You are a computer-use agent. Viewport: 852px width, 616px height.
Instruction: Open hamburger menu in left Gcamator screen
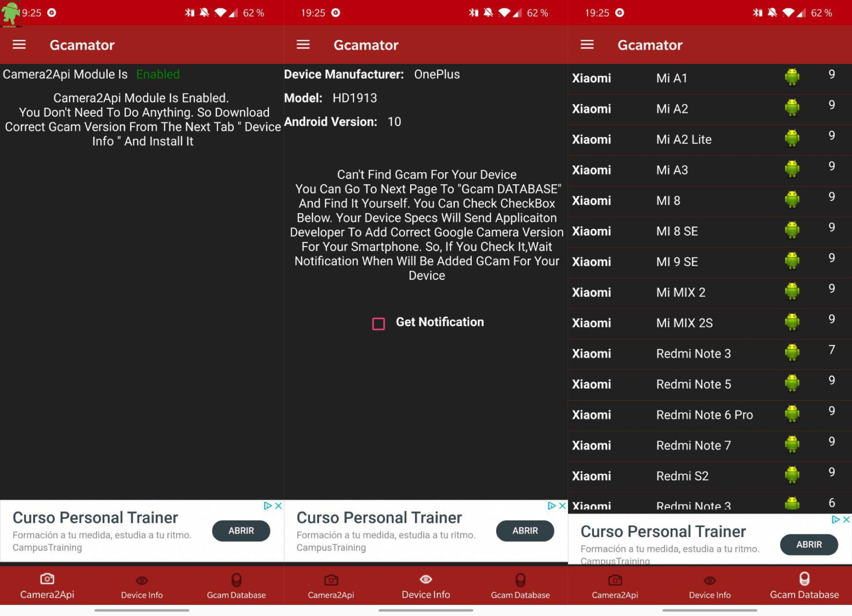coord(19,45)
